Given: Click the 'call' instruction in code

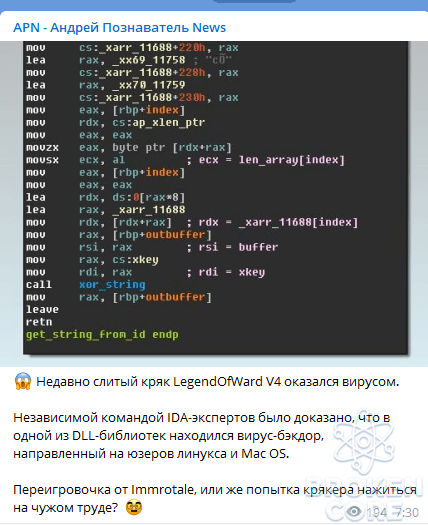Looking at the screenshot, I should [39, 285].
